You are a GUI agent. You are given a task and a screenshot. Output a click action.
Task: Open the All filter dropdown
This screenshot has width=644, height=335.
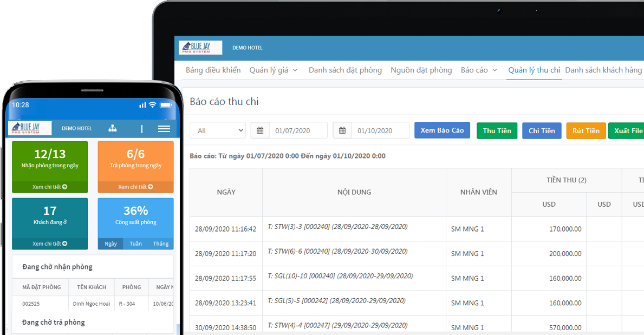coord(217,130)
